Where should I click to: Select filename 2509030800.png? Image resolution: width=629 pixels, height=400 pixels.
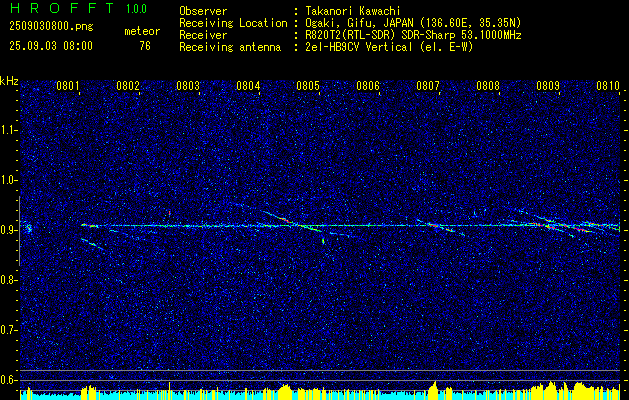[x=51, y=27]
